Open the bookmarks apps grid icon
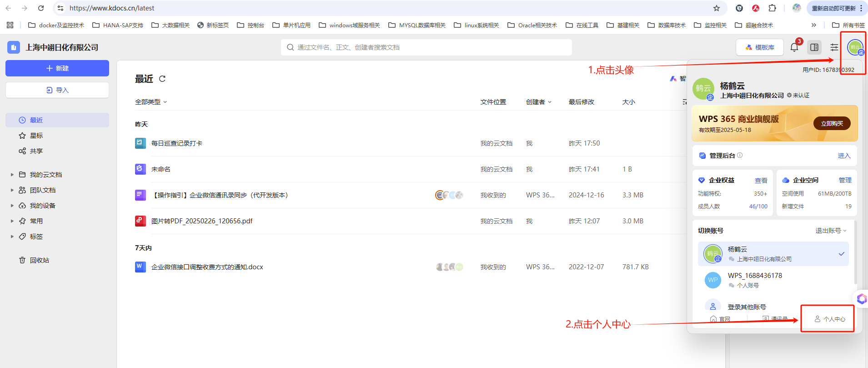868x368 pixels. point(10,25)
